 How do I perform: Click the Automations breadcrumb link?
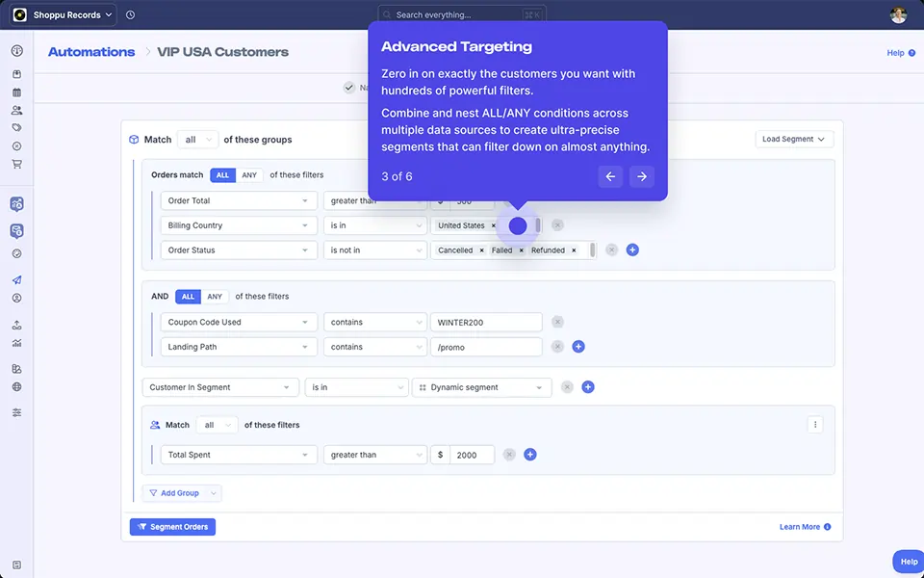point(90,52)
